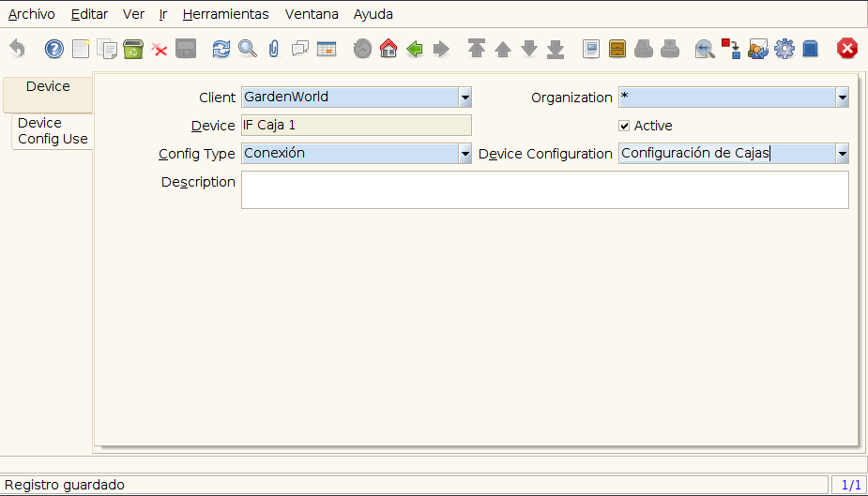Go to Home menu house icon
This screenshot has height=496, width=868.
pos(388,49)
